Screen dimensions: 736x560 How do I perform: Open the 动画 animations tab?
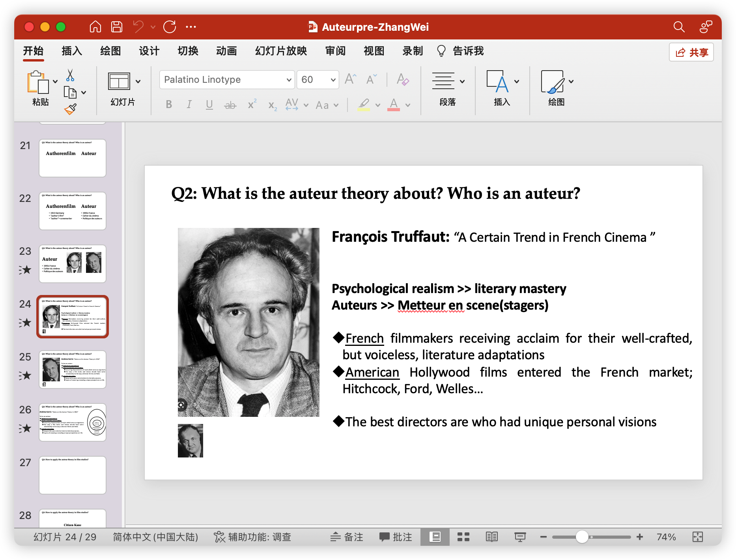(226, 51)
